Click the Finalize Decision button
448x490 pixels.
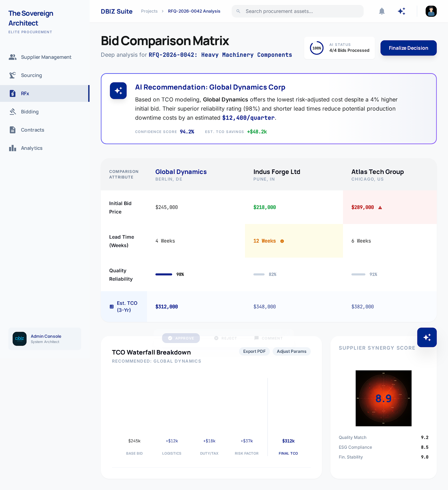(x=408, y=48)
